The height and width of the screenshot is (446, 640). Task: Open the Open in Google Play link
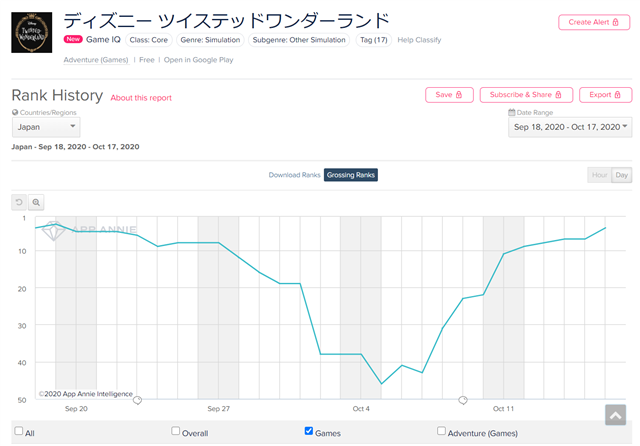198,60
